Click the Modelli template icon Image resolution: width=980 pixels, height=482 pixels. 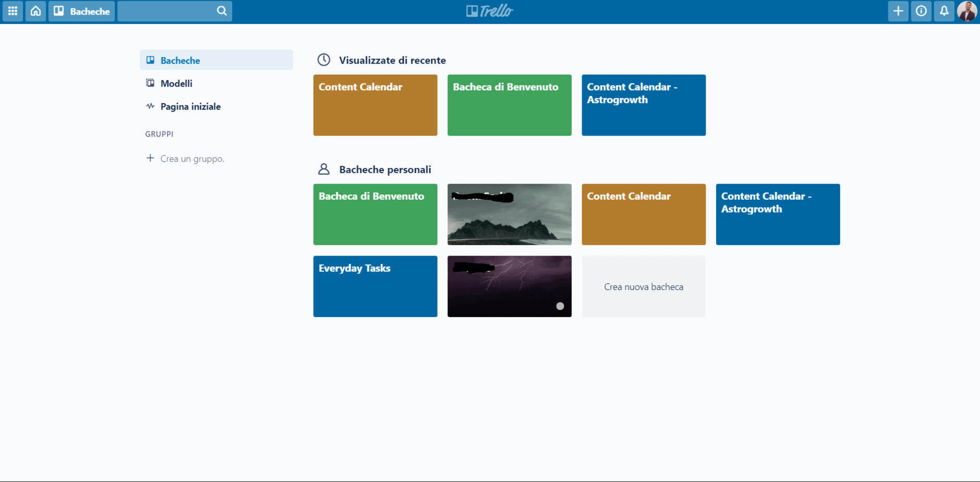[150, 83]
